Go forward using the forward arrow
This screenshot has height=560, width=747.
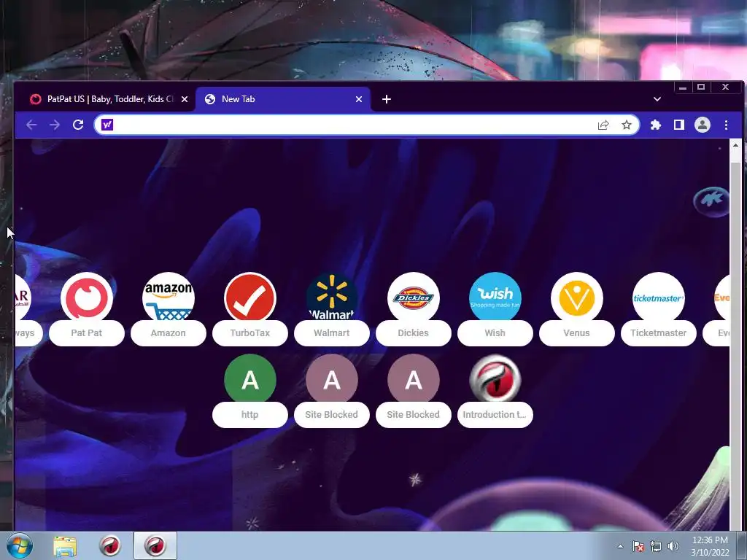pyautogui.click(x=55, y=125)
